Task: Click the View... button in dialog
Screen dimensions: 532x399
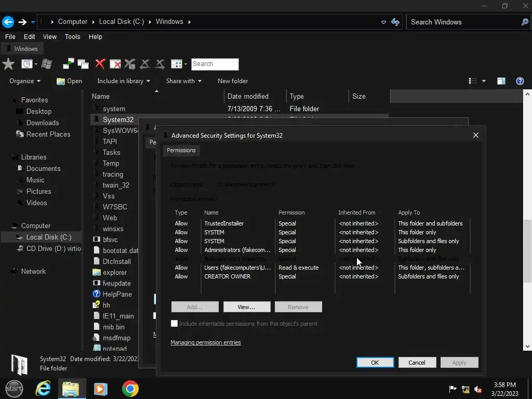Action: pos(247,307)
